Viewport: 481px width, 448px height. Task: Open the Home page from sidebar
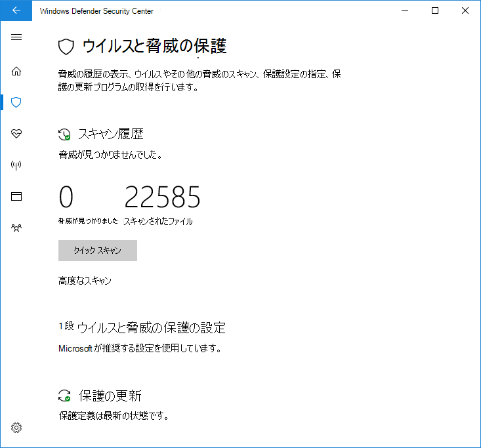point(16,71)
